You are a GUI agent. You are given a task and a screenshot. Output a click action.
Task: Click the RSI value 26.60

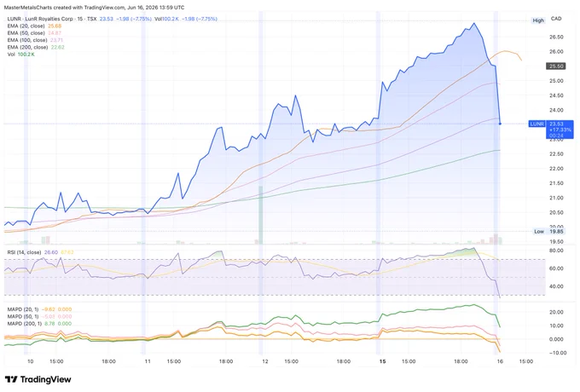tap(51, 252)
